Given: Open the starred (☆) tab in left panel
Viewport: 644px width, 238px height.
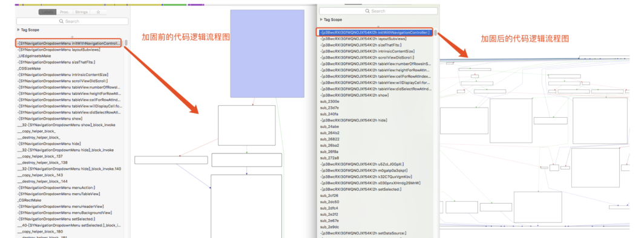Looking at the screenshot, I should click(98, 12).
